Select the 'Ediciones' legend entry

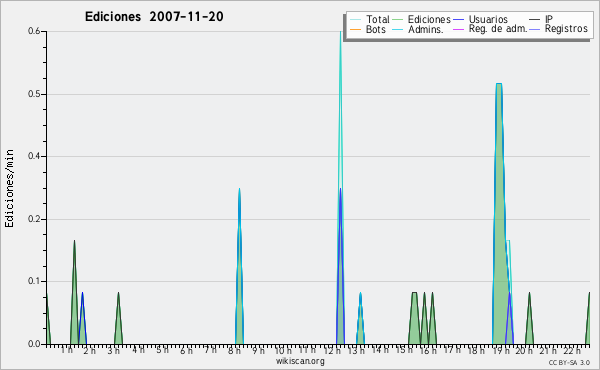(429, 19)
